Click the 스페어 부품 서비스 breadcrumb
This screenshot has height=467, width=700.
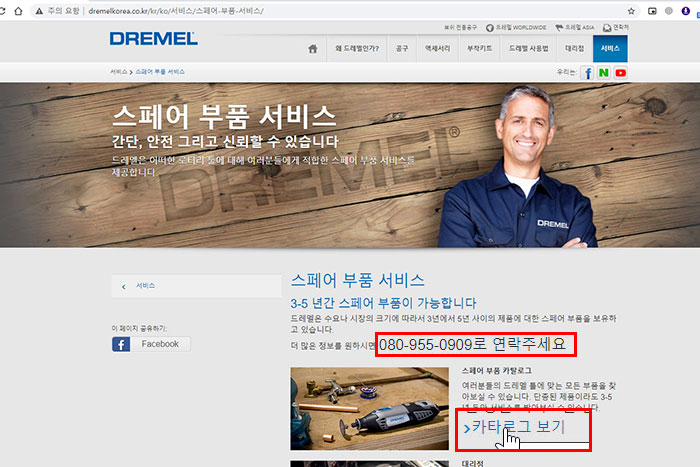pos(160,72)
